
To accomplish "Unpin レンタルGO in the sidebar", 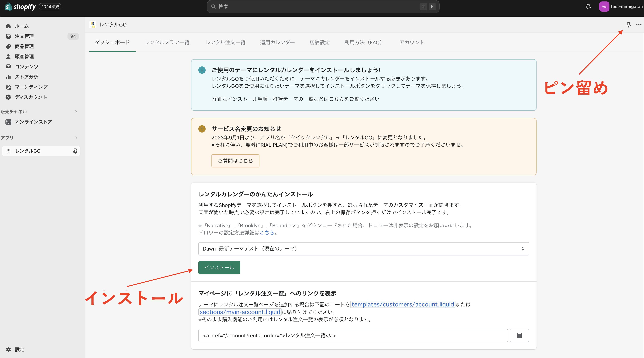I will click(x=75, y=151).
